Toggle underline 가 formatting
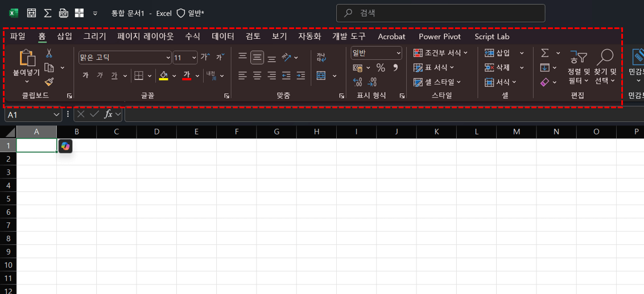The image size is (644, 294). coord(114,76)
